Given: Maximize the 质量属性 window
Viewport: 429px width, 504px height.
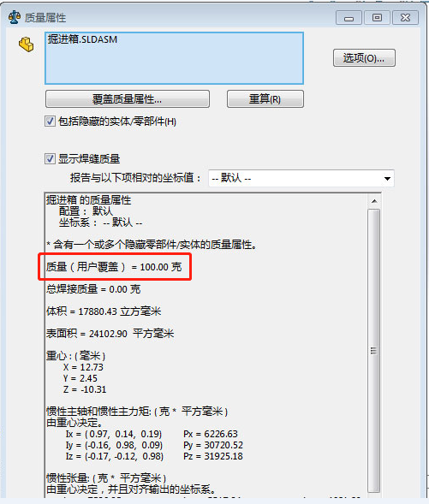Looking at the screenshot, I should coord(377,18).
